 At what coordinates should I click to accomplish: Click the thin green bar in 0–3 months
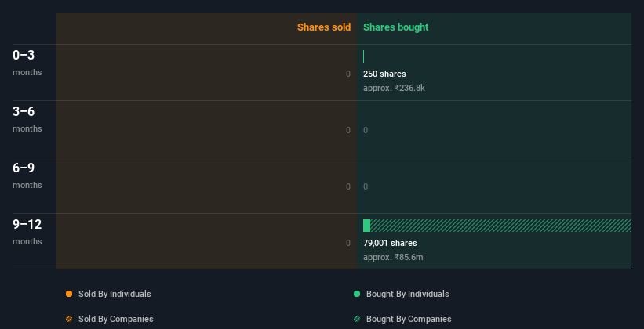pos(363,56)
